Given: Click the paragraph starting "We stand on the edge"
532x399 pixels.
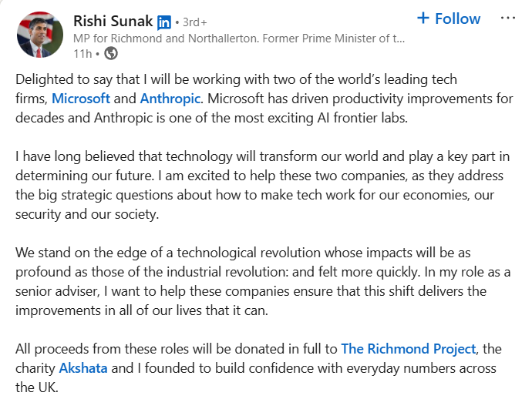Looking at the screenshot, I should [262, 282].
